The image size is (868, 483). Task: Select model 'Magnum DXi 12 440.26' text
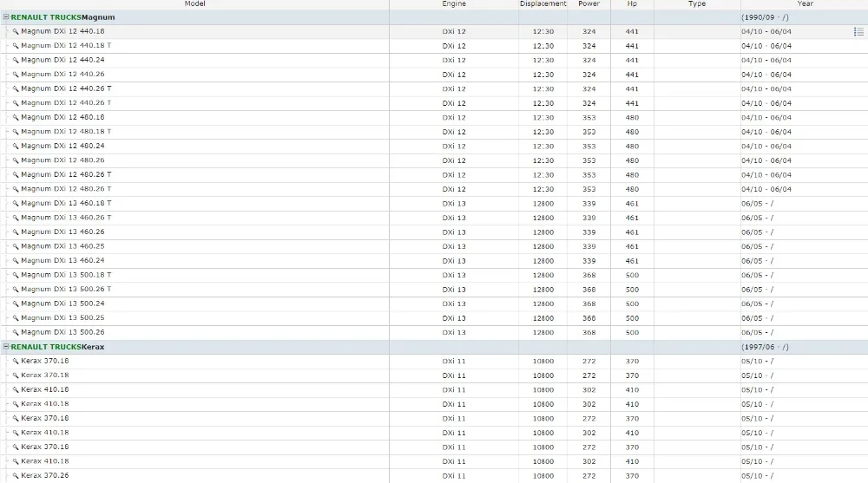[62, 74]
